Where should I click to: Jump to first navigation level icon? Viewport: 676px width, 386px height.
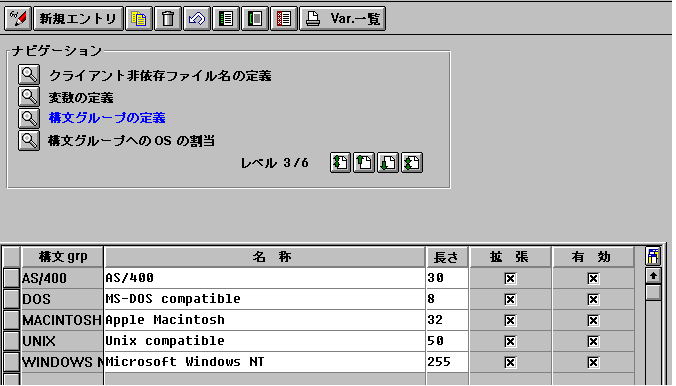coord(340,163)
